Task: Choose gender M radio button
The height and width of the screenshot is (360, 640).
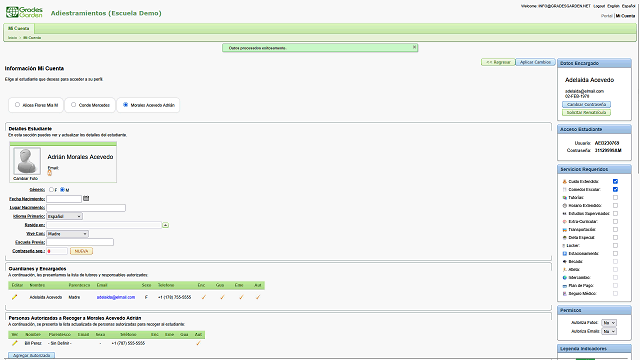Action: (x=62, y=190)
